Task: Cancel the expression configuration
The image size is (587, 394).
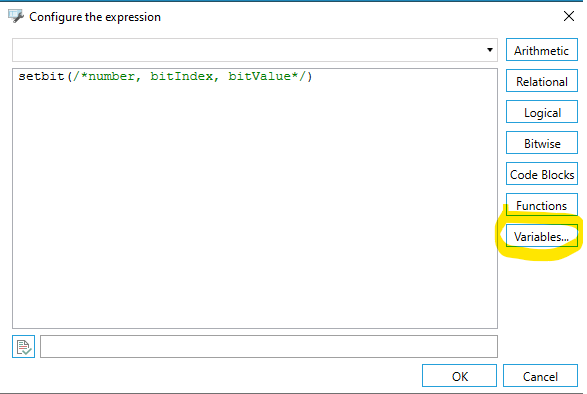Action: tap(540, 376)
